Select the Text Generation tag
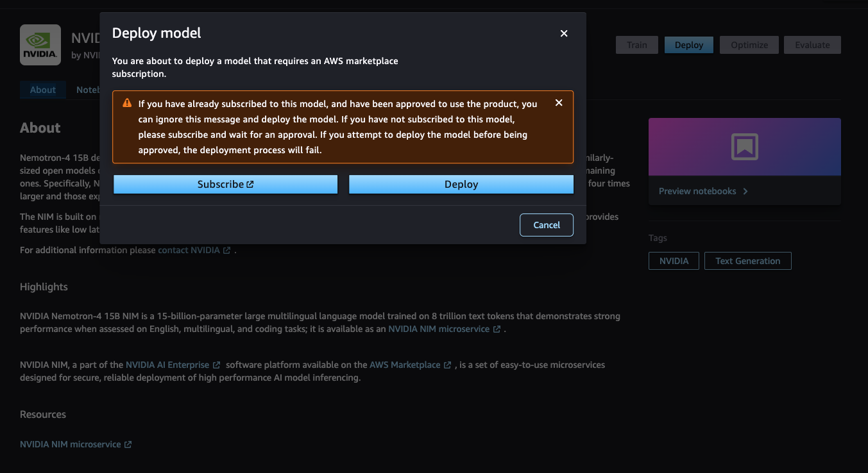This screenshot has width=868, height=473. click(x=748, y=261)
